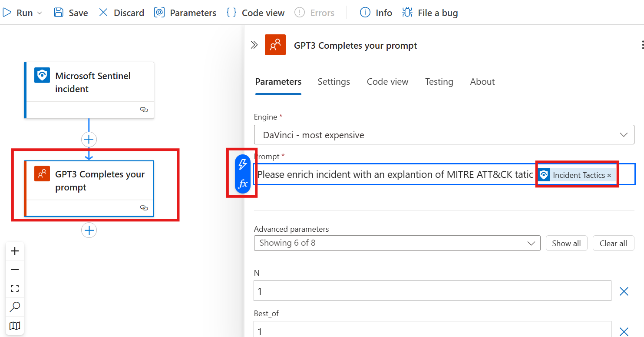Zoom in on the designer canvas
The height and width of the screenshot is (337, 644).
pos(15,251)
